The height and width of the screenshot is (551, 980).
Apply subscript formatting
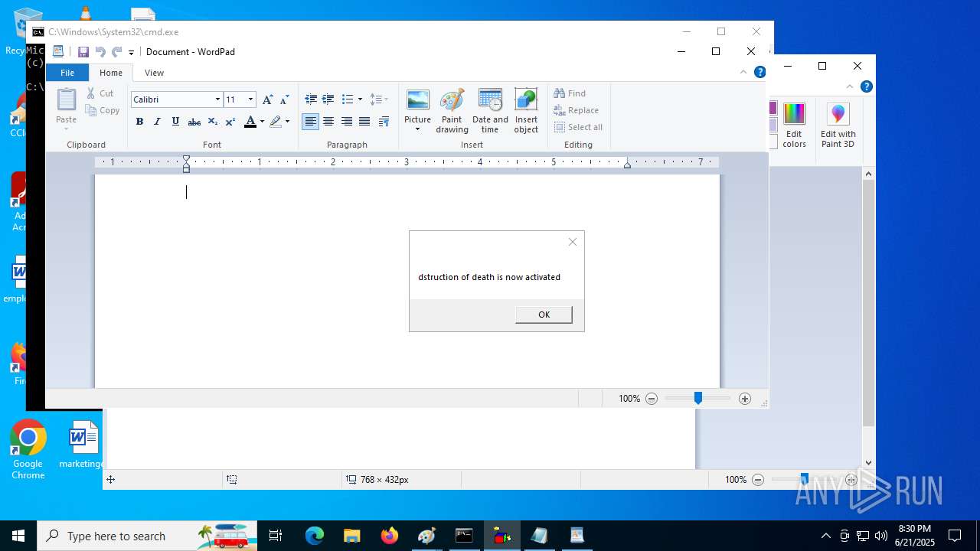pos(213,122)
